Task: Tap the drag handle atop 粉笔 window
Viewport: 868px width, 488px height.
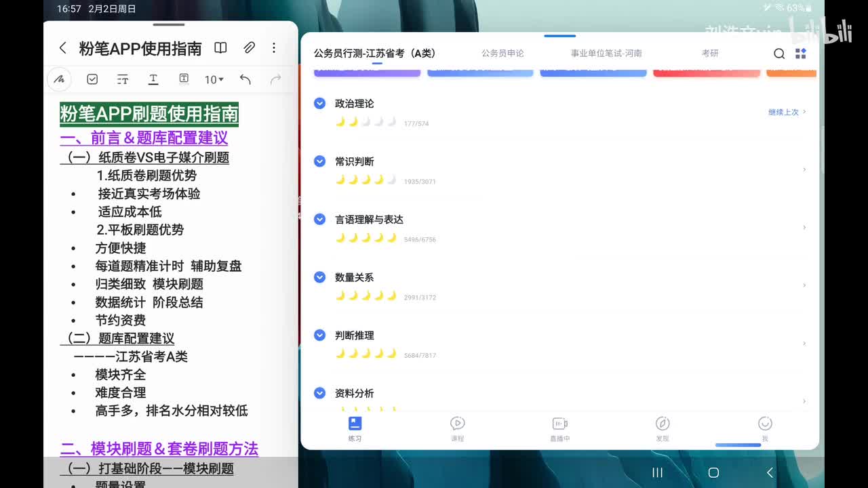Action: click(560, 35)
